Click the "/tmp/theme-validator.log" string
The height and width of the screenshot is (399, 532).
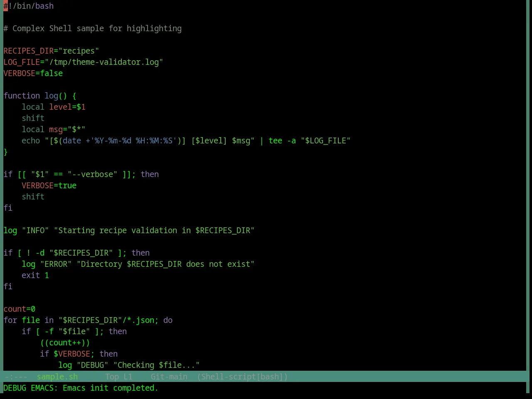click(x=104, y=62)
